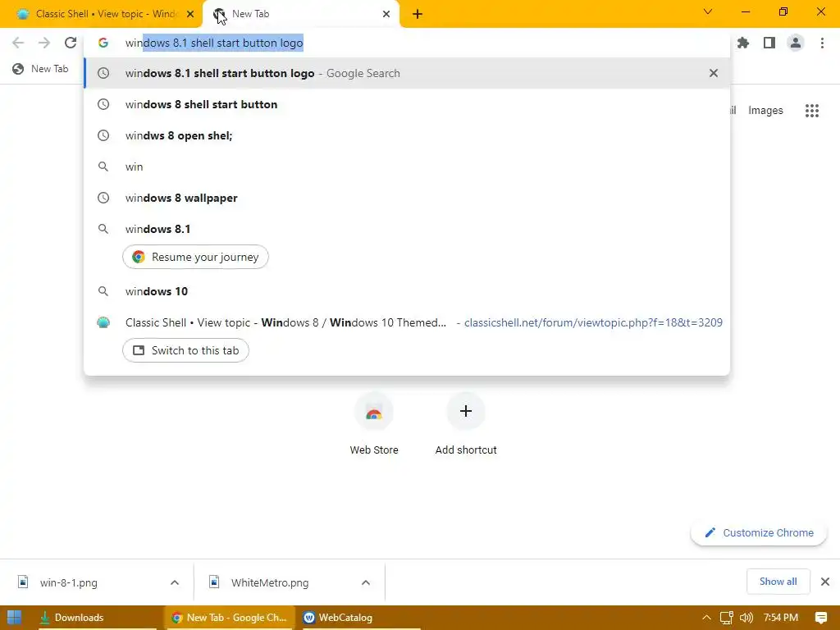Open the Google apps grid icon
Image resolution: width=840 pixels, height=630 pixels.
point(811,111)
